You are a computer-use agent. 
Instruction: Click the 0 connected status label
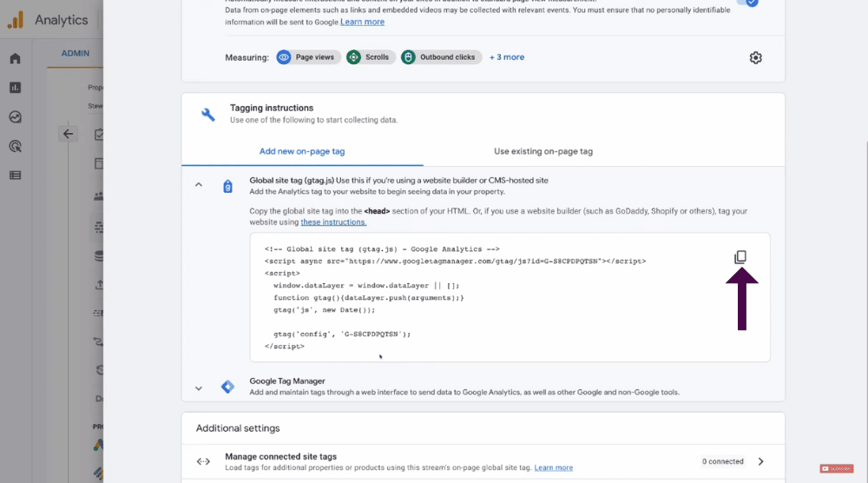click(x=722, y=461)
